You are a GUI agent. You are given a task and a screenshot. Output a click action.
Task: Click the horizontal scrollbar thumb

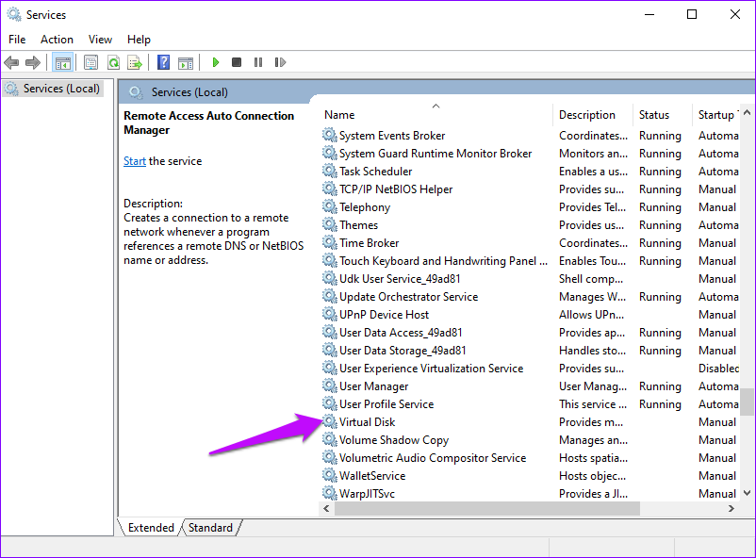[x=487, y=508]
